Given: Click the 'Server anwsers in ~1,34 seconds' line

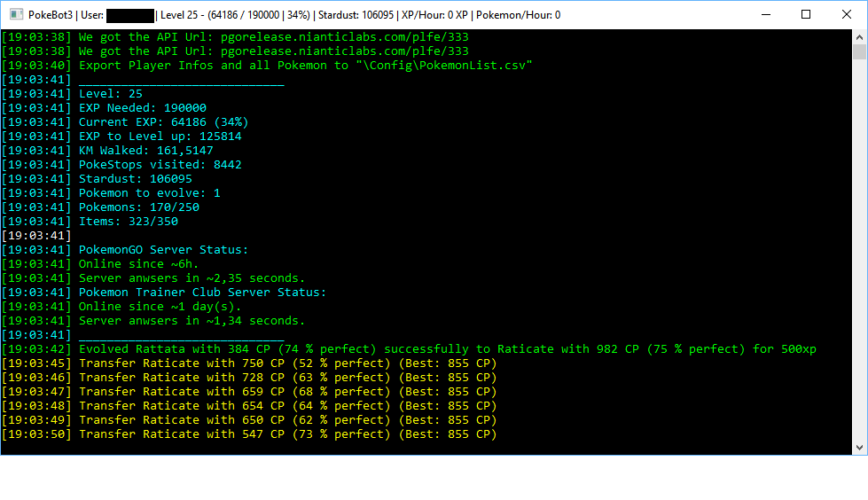Looking at the screenshot, I should pyautogui.click(x=153, y=321).
